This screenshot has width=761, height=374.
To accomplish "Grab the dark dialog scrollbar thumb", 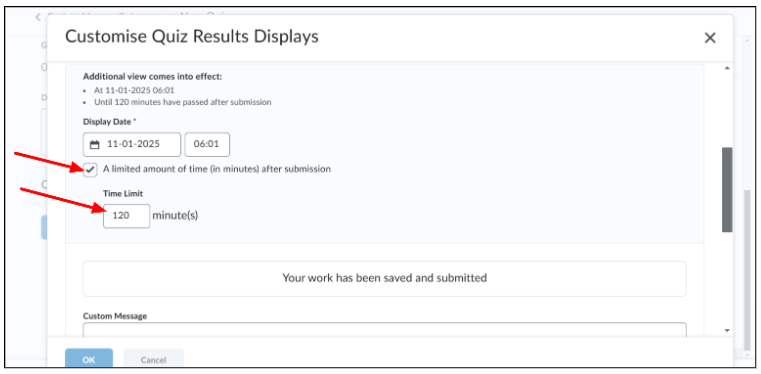I will 727,190.
